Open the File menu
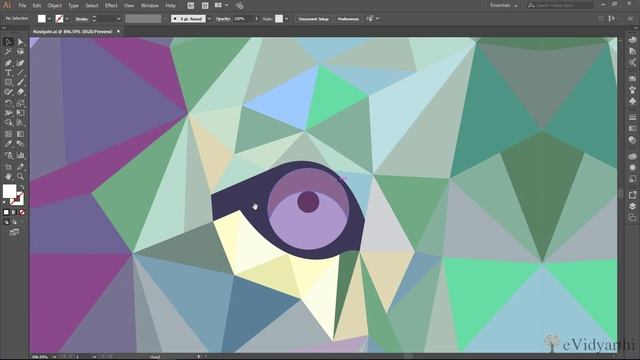This screenshot has width=640, height=360. (22, 6)
